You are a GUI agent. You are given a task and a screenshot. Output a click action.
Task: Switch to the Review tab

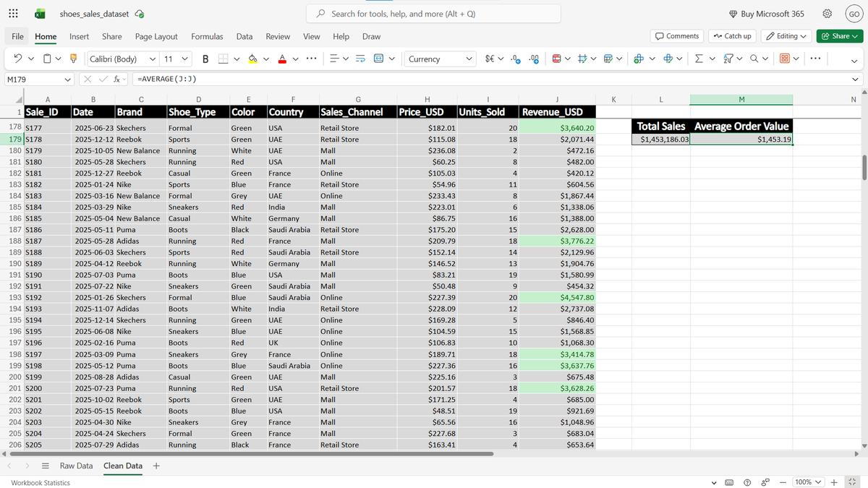(x=278, y=36)
